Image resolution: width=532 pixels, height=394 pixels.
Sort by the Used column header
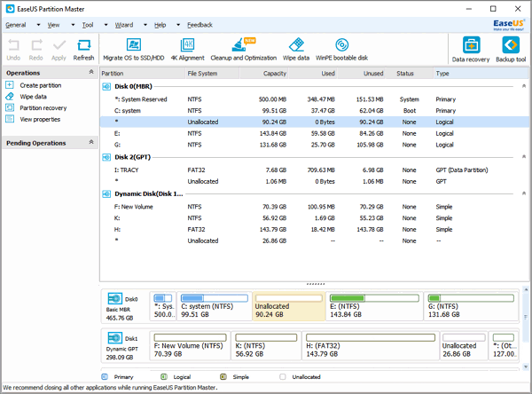pos(313,74)
